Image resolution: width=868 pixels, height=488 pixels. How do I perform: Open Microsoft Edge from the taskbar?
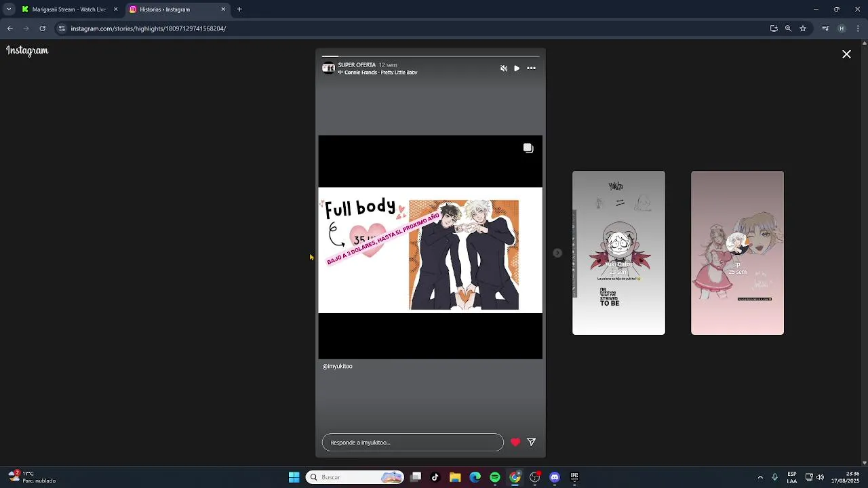(x=475, y=477)
